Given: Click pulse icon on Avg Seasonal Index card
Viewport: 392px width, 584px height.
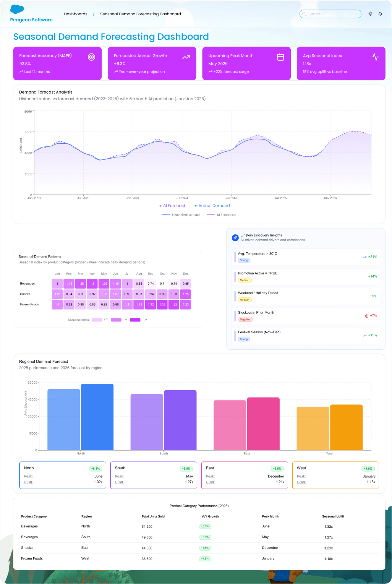Looking at the screenshot, I should click(x=375, y=57).
